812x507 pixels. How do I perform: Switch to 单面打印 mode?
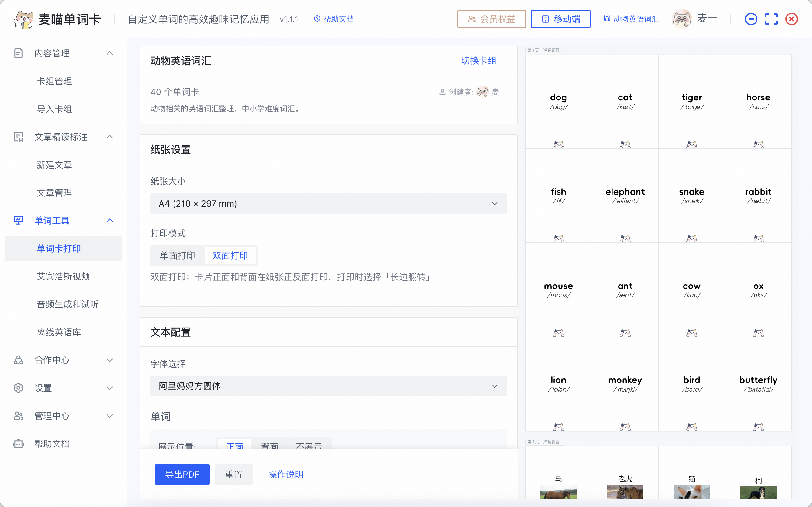[x=178, y=255]
